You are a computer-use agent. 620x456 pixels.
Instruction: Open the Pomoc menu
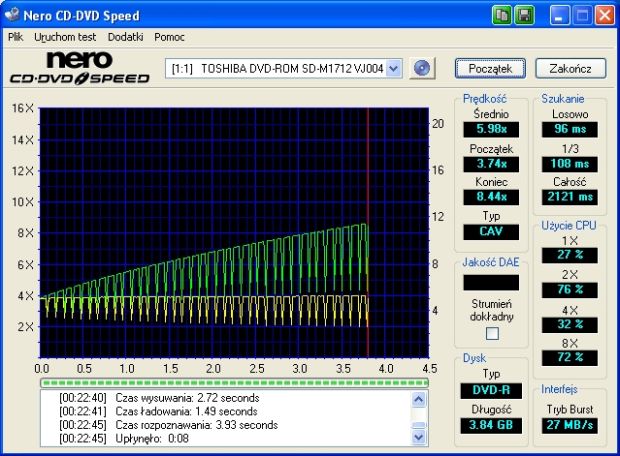click(169, 37)
